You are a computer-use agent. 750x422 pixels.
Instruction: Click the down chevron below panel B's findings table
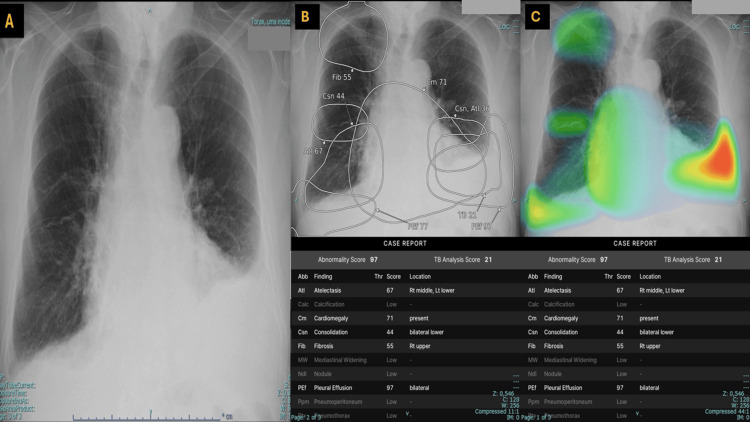(408, 413)
